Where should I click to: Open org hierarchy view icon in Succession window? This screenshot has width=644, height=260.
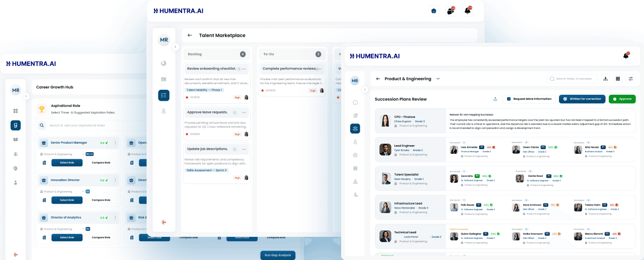[605, 79]
